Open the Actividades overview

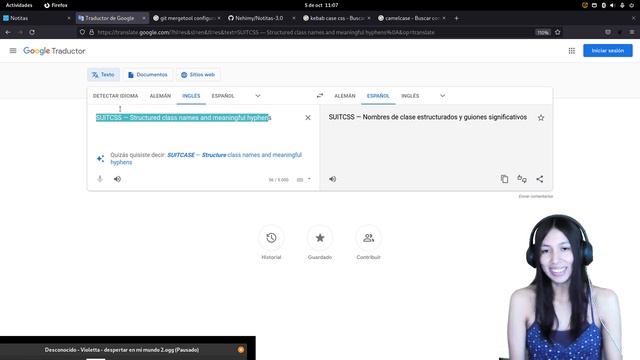pyautogui.click(x=19, y=5)
